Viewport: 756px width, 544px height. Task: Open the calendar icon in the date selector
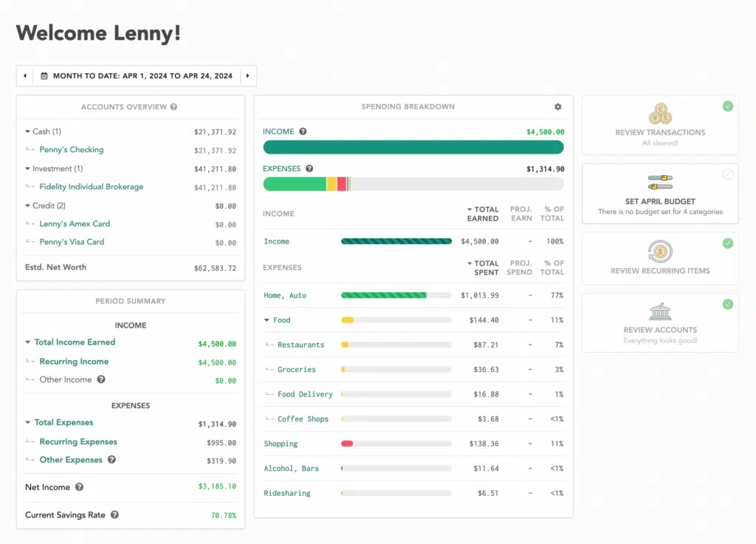coord(46,75)
